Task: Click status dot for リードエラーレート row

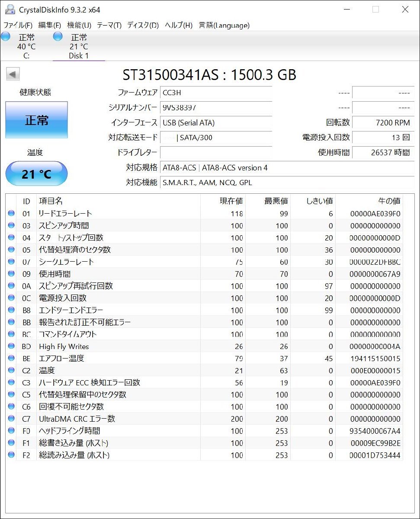Action: tap(11, 213)
